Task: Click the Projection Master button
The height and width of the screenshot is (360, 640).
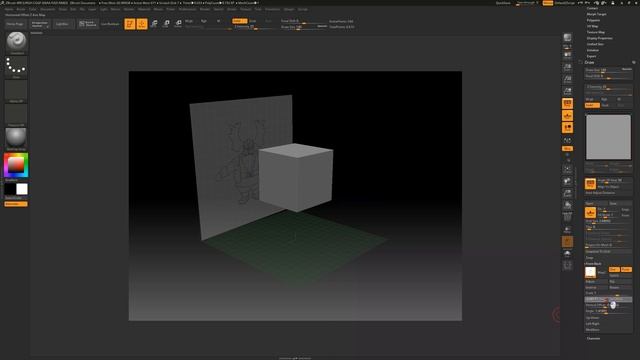Action: pyautogui.click(x=40, y=24)
